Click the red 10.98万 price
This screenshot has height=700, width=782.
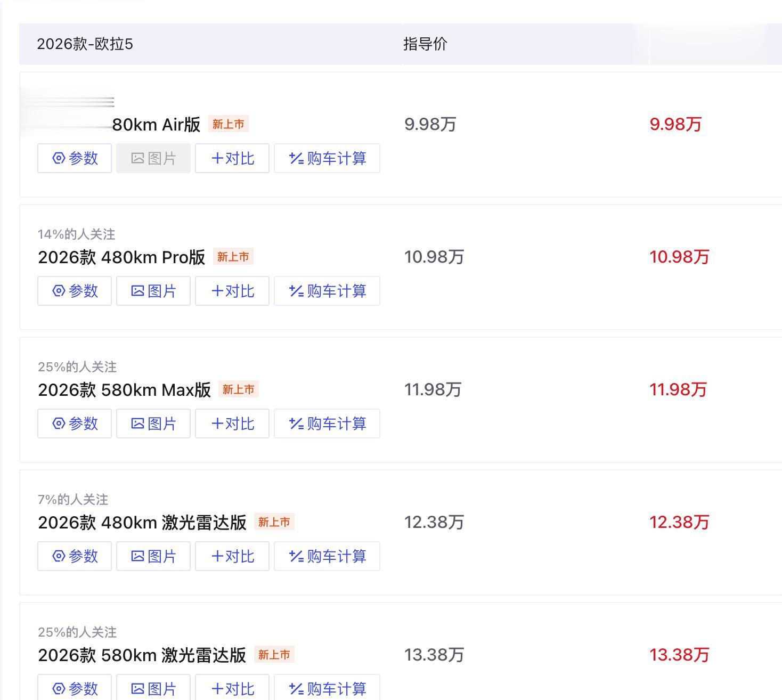[x=679, y=257]
